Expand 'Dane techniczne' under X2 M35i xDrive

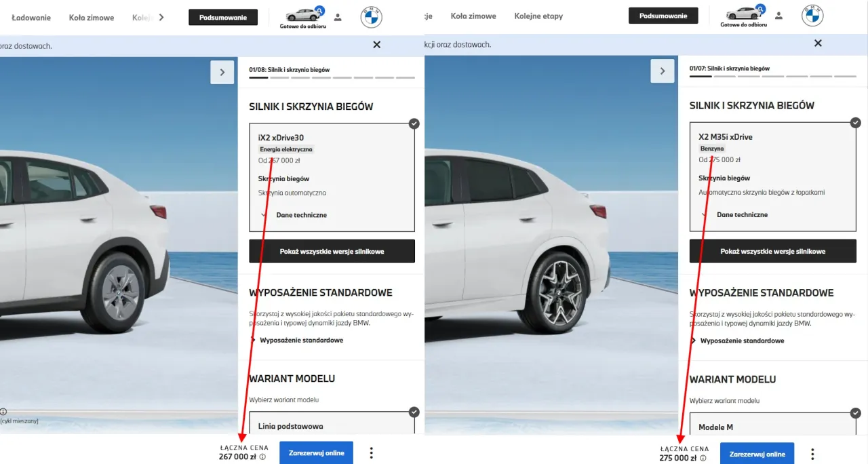coord(736,214)
